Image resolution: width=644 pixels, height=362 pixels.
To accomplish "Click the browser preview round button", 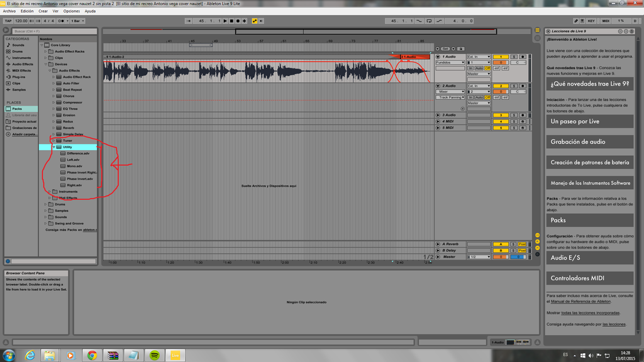I will tap(8, 261).
